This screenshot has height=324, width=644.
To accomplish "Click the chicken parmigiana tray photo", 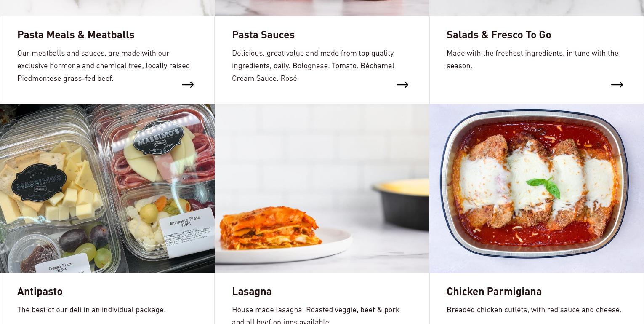I will pos(537,189).
